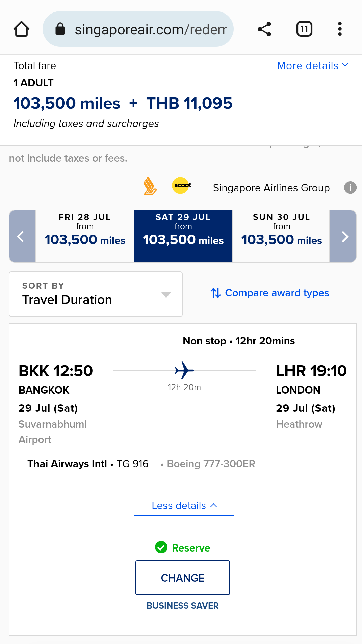The height and width of the screenshot is (644, 362).
Task: Expand More details for total fare
Action: point(313,65)
